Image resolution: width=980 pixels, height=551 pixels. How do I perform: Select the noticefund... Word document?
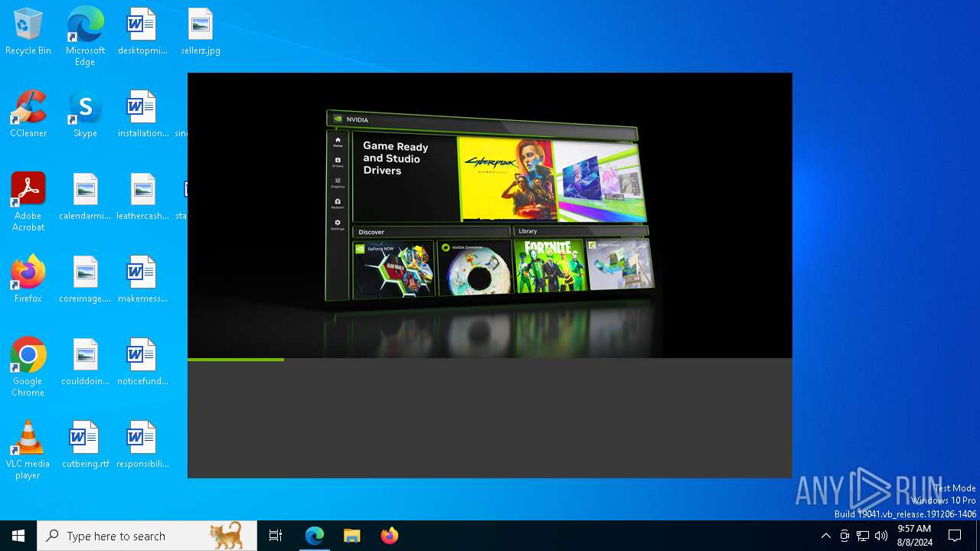(142, 363)
